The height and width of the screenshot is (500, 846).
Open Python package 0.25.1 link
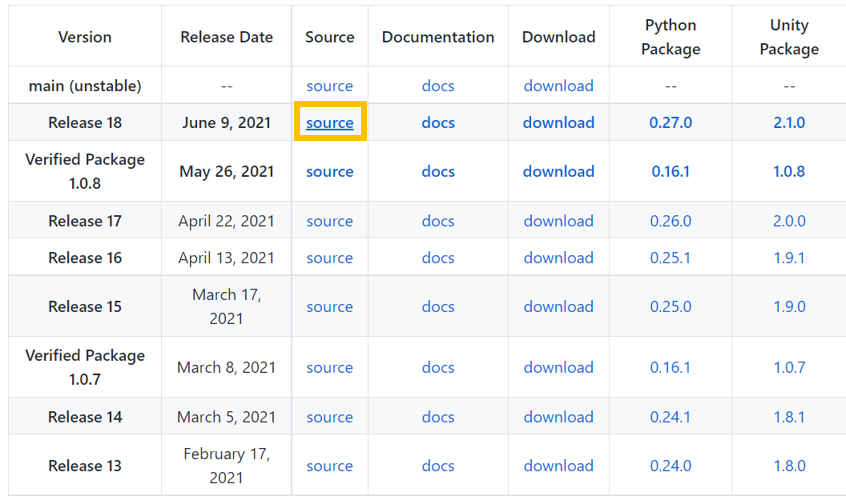670,258
